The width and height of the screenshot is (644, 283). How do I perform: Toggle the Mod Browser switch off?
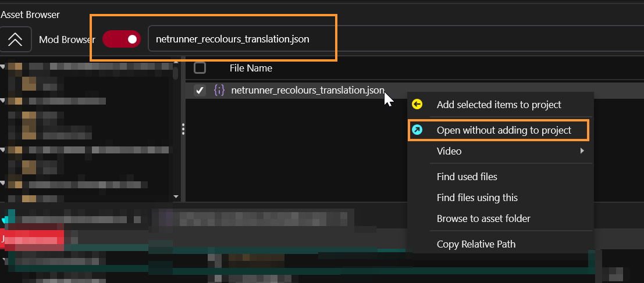[x=121, y=40]
